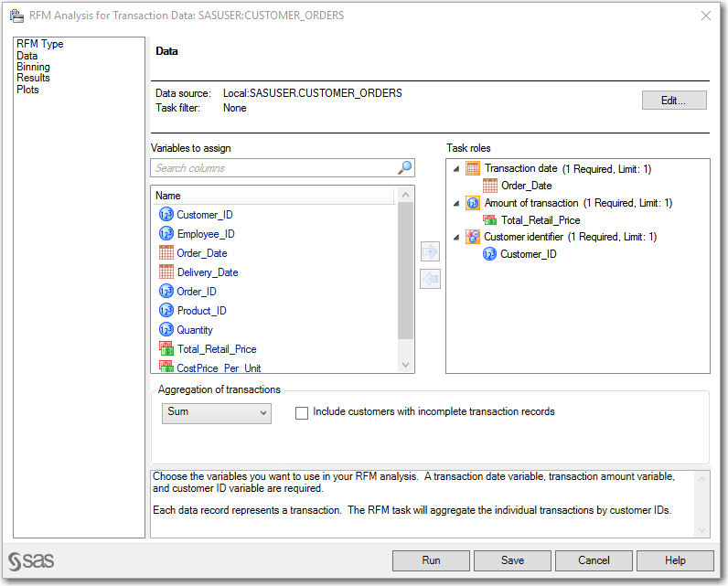The image size is (728, 586).
Task: Click the currency icon beside Total_Retail_Price variable
Action: (x=166, y=348)
